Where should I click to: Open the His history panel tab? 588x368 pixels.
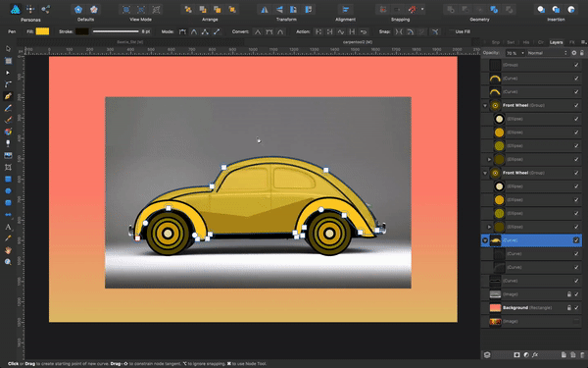point(525,43)
